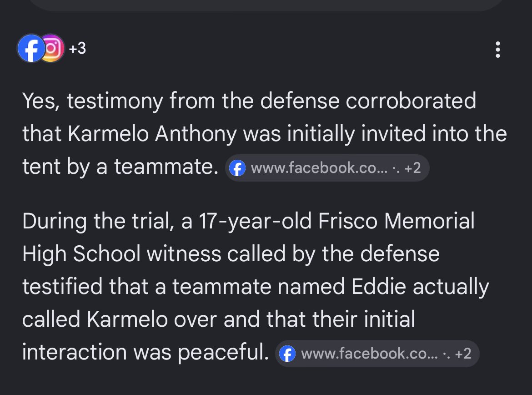Select the 'Yes, testimony from the defense' paragraph

click(265, 133)
